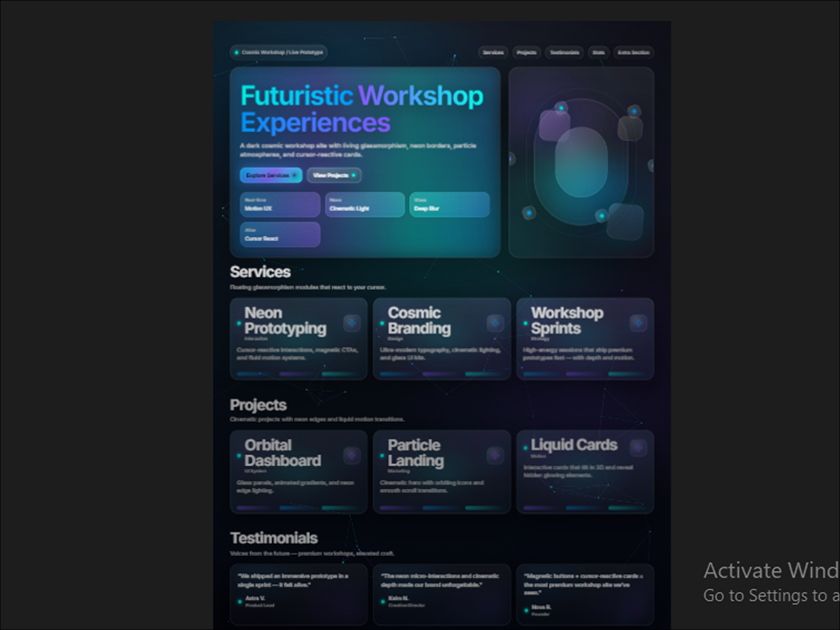Open the Projects nav item

[x=527, y=52]
